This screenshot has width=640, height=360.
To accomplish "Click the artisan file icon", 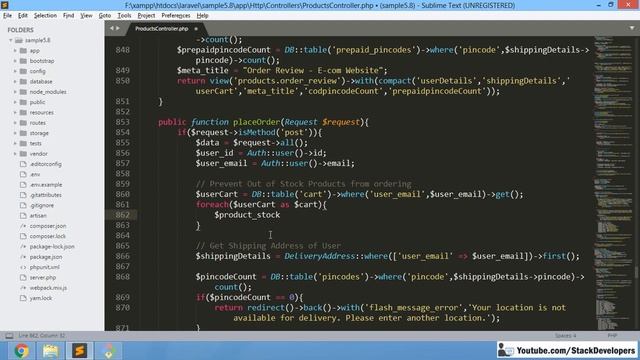I will point(23,216).
